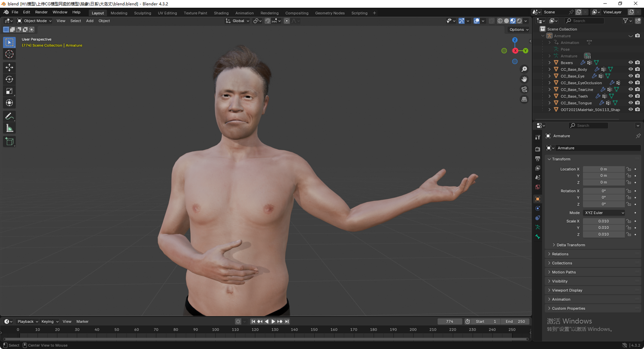This screenshot has height=349, width=644.
Task: Switch to the Geometry Nodes workspace tab
Action: point(330,13)
